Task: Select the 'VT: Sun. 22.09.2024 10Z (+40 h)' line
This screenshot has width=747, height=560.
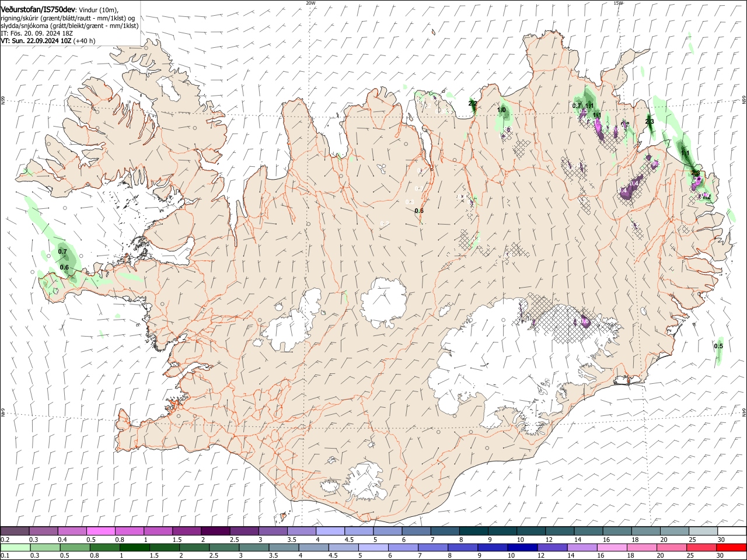Action: (x=48, y=41)
